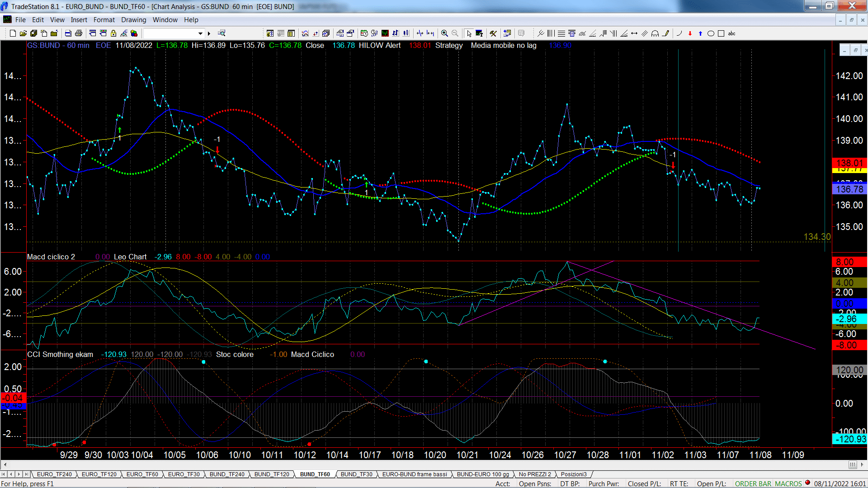Screen dimensions: 868x488
Task: Open the Drawing menu
Action: coord(133,19)
